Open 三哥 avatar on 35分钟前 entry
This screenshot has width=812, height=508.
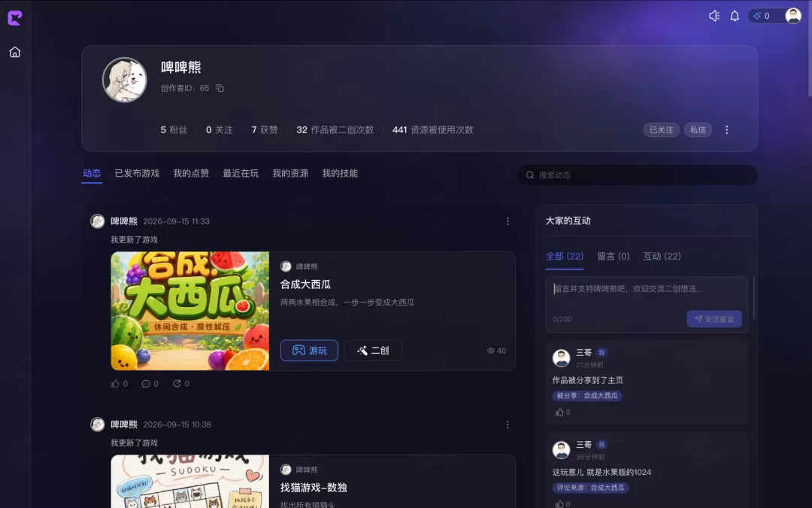pyautogui.click(x=562, y=450)
